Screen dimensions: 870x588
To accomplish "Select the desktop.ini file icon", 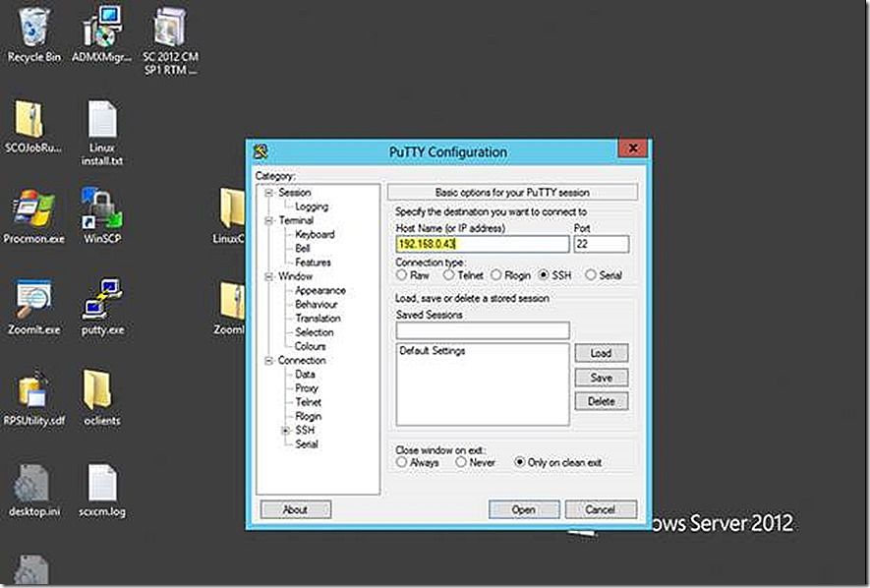I will pyautogui.click(x=33, y=490).
